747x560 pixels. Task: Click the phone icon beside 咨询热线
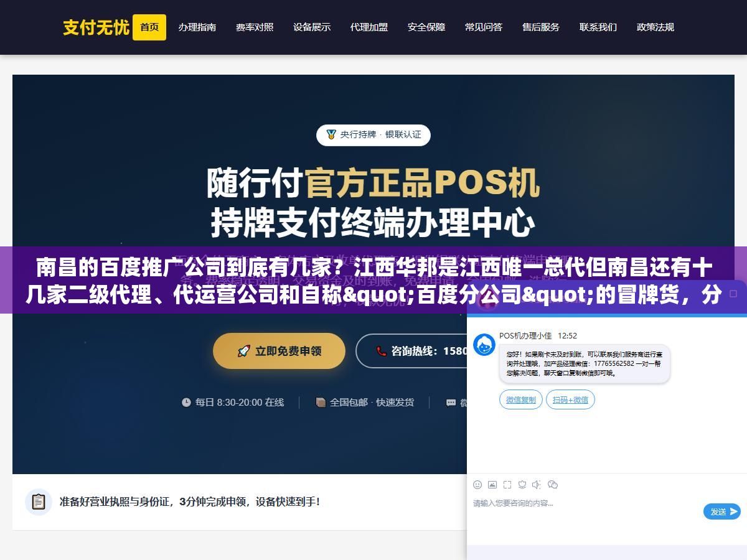(382, 351)
